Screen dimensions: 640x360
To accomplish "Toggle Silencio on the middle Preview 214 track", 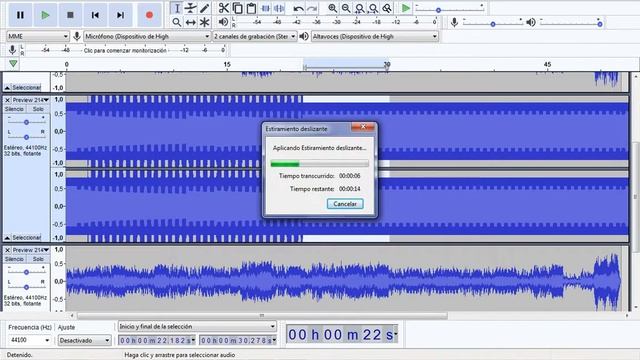I will pyautogui.click(x=14, y=109).
